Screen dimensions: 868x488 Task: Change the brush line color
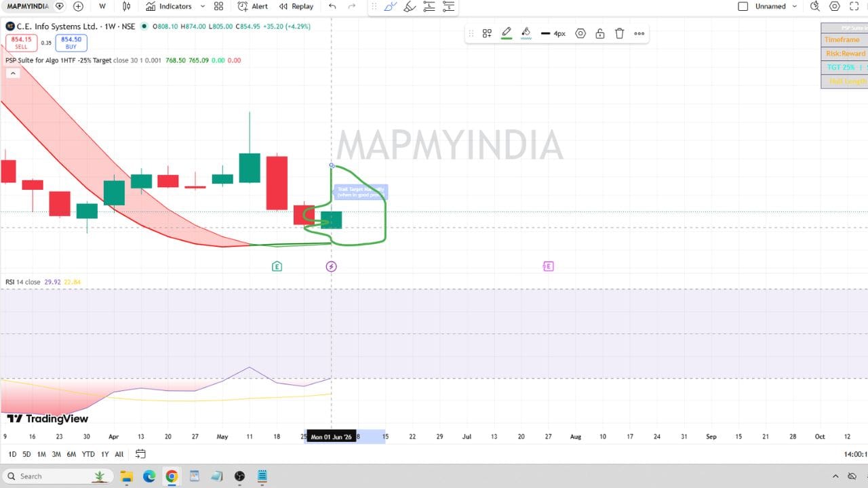tap(507, 33)
